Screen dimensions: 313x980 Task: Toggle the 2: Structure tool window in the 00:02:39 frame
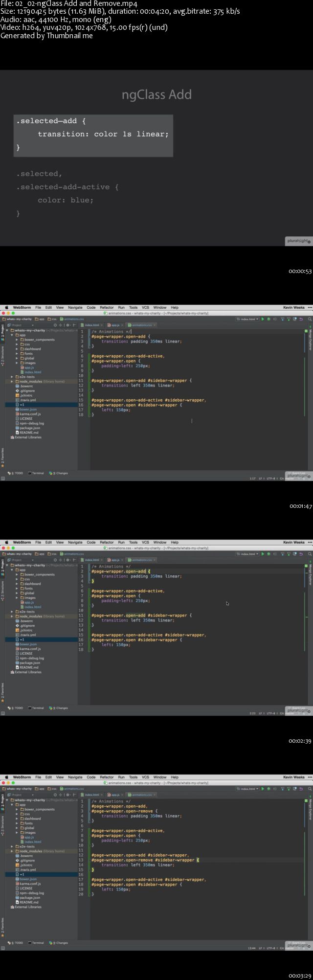point(2,591)
